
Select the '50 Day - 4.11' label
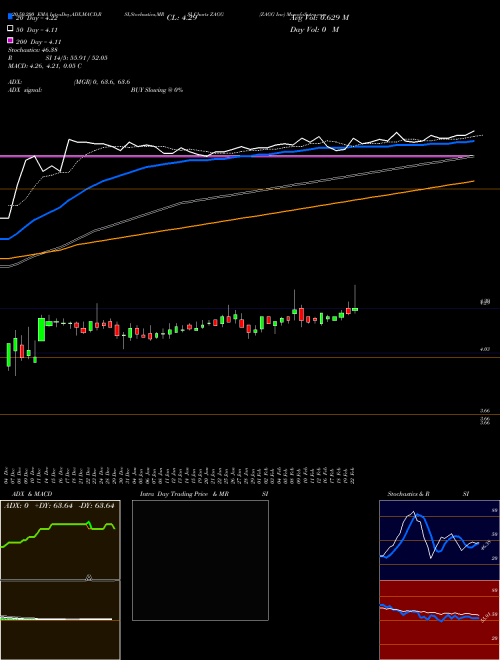pyautogui.click(x=37, y=30)
